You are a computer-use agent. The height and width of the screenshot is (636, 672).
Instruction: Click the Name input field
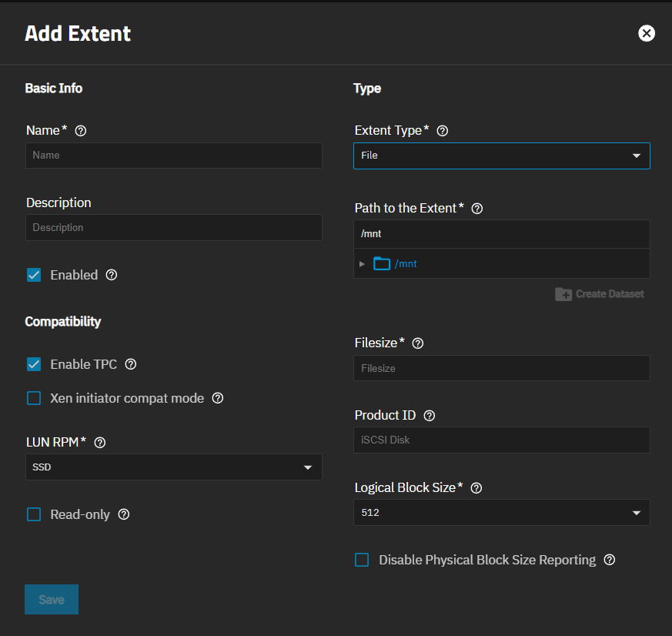[173, 156]
